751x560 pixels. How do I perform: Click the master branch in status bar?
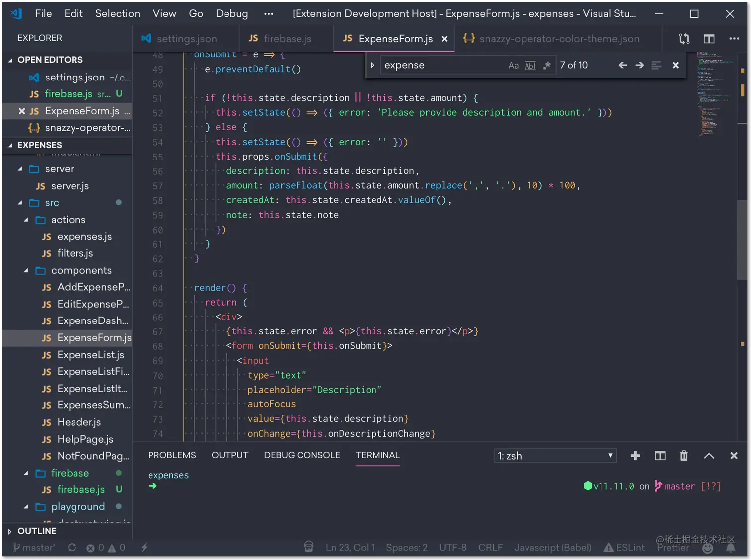[34, 547]
